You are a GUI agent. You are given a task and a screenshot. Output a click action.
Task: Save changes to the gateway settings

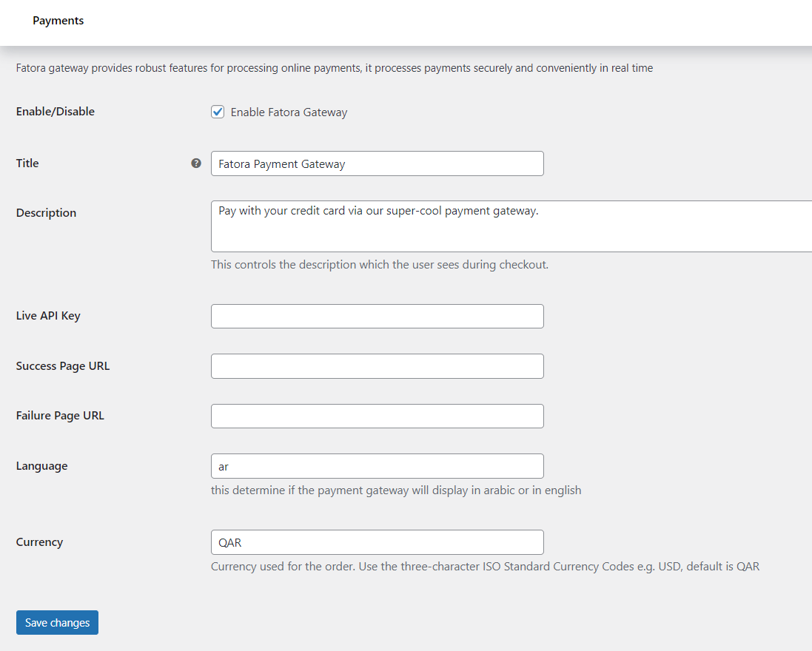point(57,623)
